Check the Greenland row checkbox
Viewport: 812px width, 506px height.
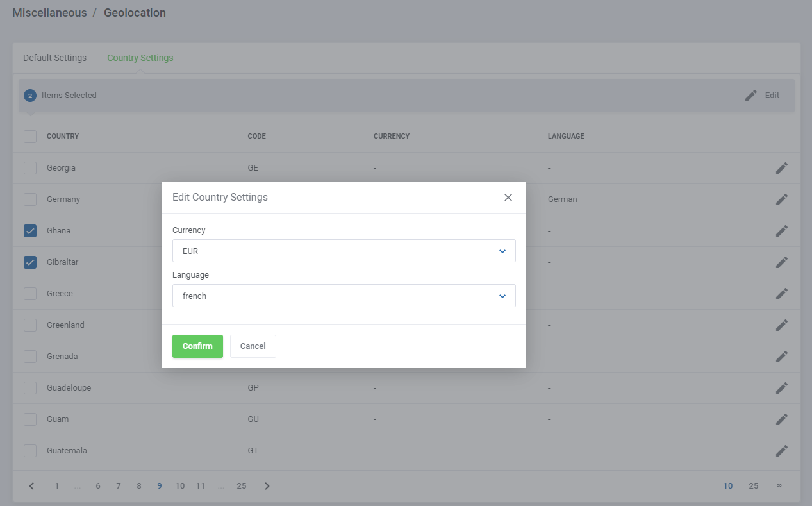(x=30, y=325)
